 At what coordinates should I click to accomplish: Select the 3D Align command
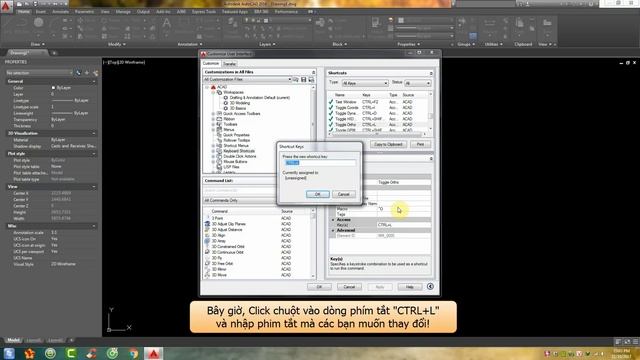(x=219, y=236)
